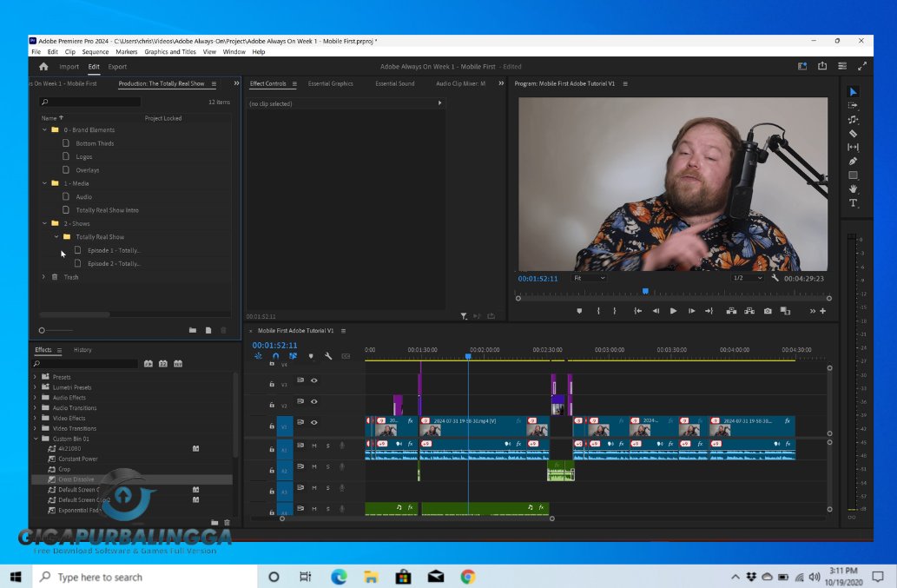Open the 1/2 playback resolution dropdown
897x588 pixels.
pos(749,278)
